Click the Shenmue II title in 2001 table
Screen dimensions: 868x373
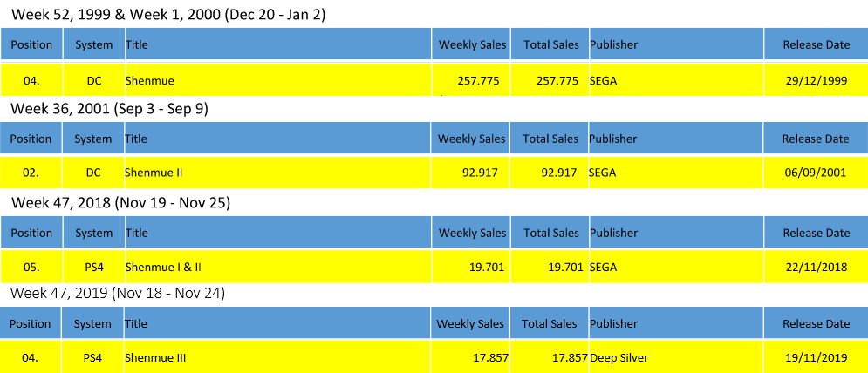click(x=154, y=173)
